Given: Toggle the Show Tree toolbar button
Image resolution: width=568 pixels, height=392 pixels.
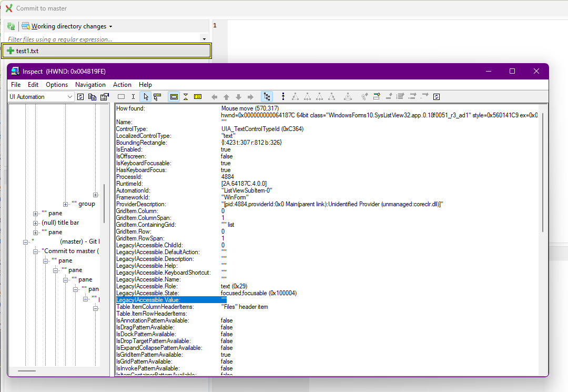Looking at the screenshot, I should click(x=267, y=97).
